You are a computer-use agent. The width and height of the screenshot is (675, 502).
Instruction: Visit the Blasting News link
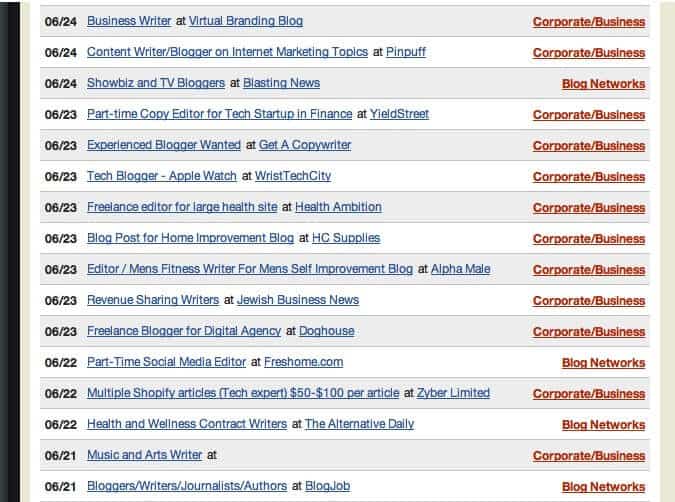[x=281, y=83]
